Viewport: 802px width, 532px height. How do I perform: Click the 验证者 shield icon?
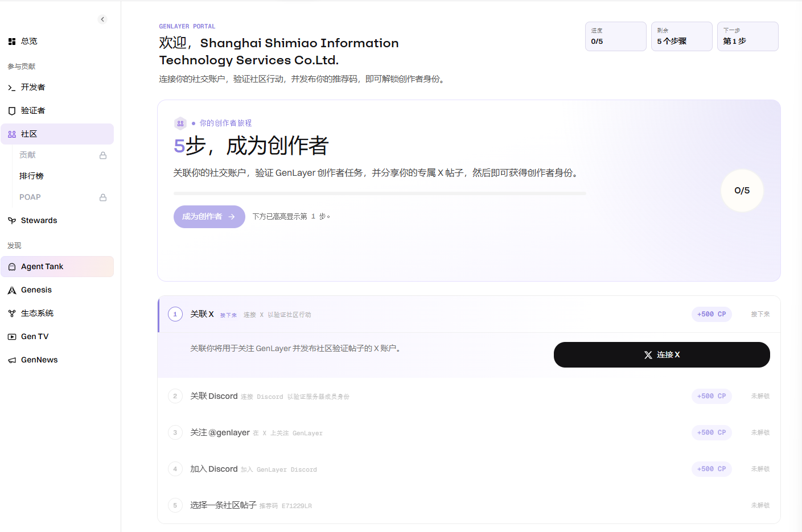pyautogui.click(x=12, y=111)
